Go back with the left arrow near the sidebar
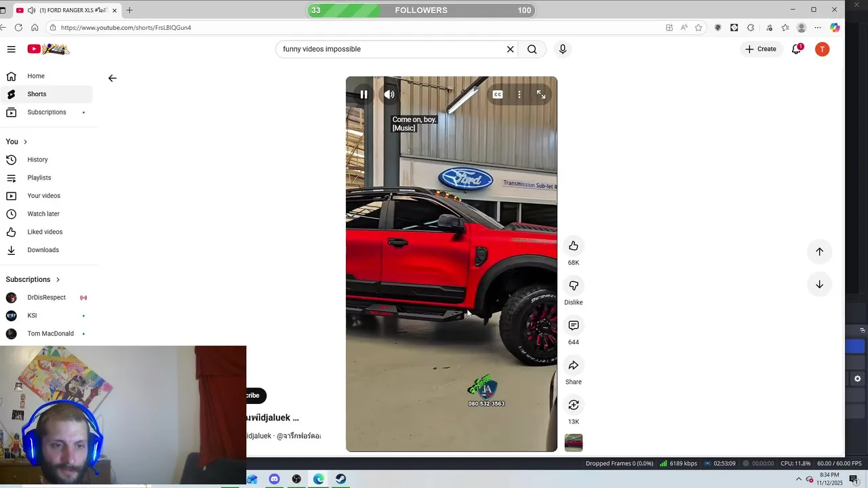The height and width of the screenshot is (488, 868). pos(113,78)
